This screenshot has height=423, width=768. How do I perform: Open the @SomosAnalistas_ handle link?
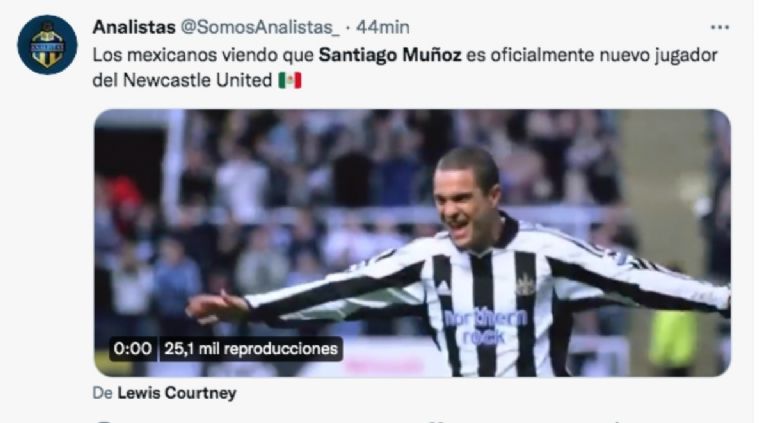260,27
